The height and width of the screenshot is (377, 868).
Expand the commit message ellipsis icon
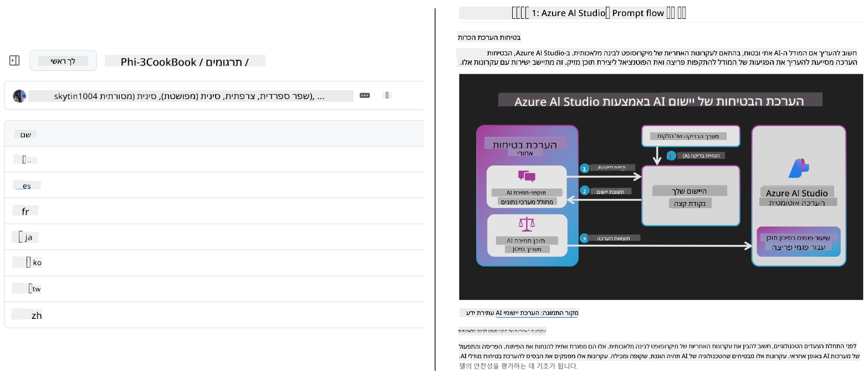tap(365, 96)
